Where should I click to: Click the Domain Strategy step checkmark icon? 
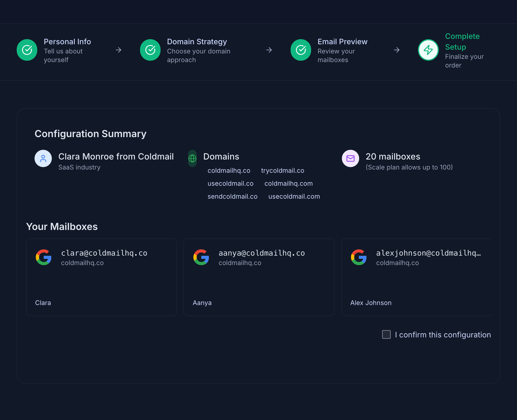tap(150, 50)
